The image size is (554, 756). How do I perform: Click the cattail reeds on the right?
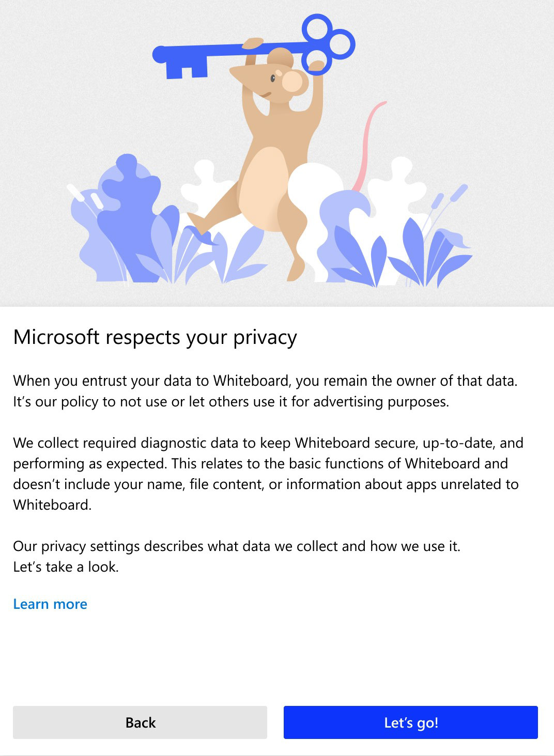pos(449,199)
